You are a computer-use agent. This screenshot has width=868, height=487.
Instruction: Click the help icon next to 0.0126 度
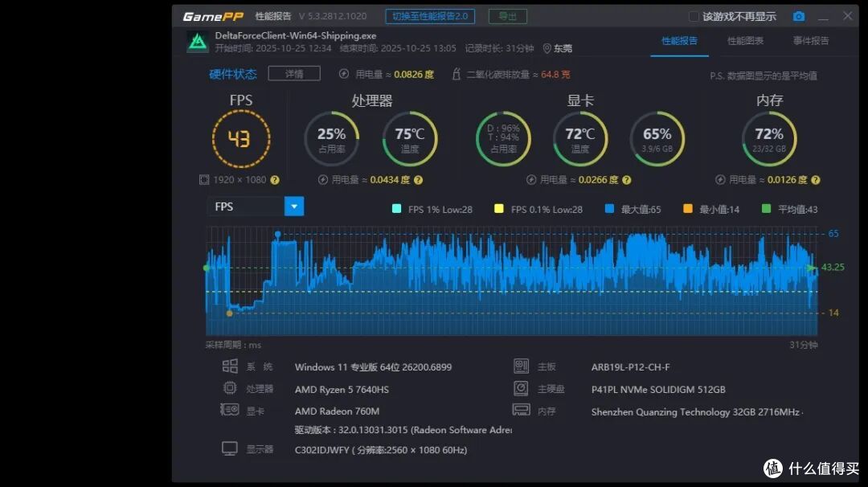pos(816,180)
